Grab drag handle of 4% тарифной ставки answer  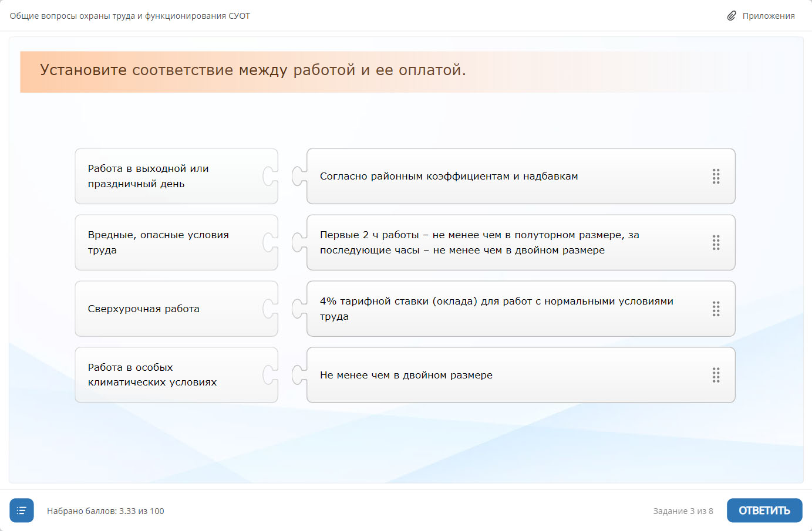(x=716, y=309)
